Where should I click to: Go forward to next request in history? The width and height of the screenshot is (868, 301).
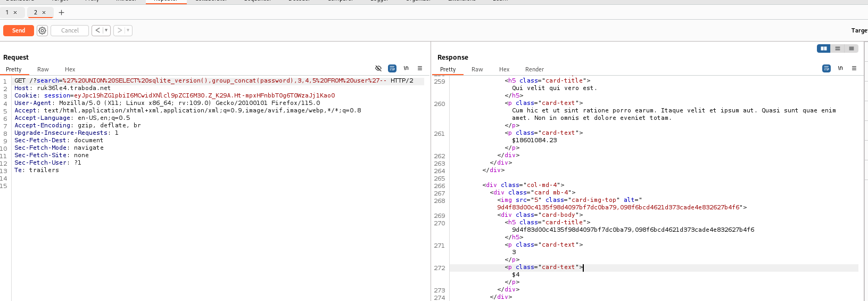coord(119,30)
